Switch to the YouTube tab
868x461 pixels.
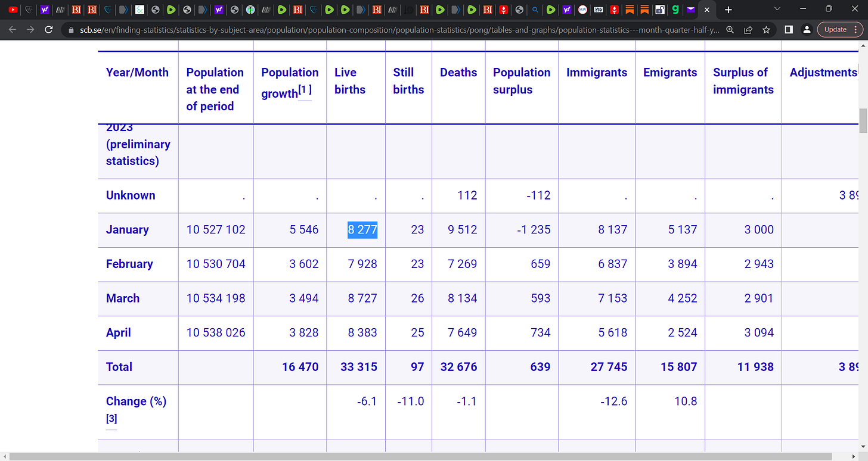pos(13,10)
